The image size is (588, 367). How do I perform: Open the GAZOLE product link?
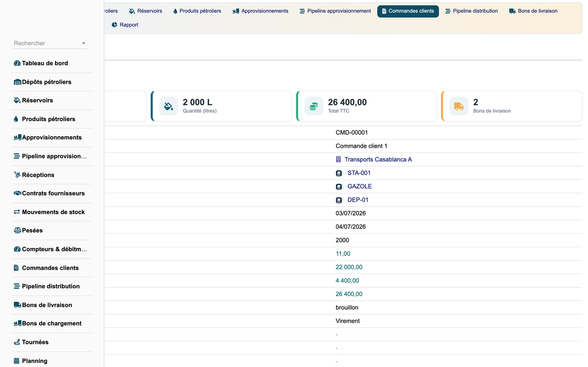pyautogui.click(x=360, y=187)
